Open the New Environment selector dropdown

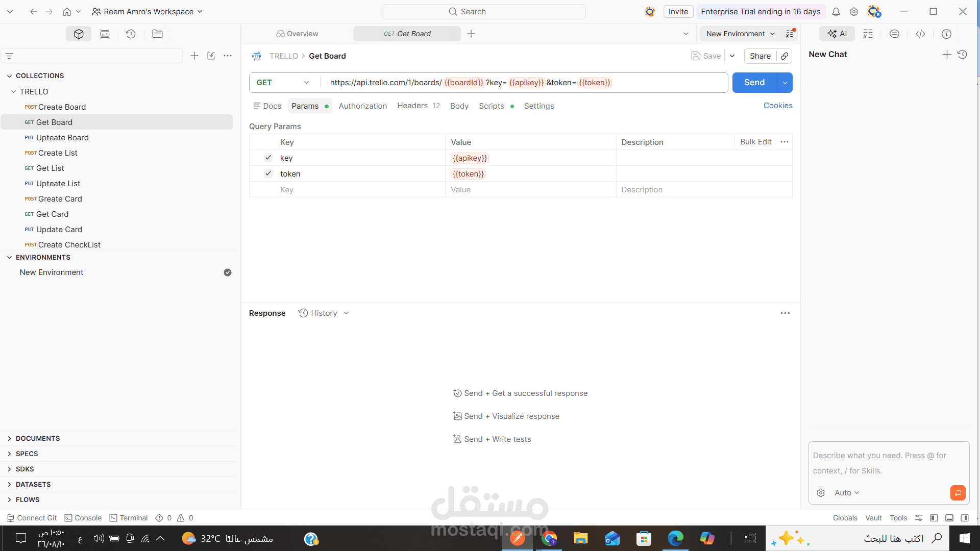741,34
